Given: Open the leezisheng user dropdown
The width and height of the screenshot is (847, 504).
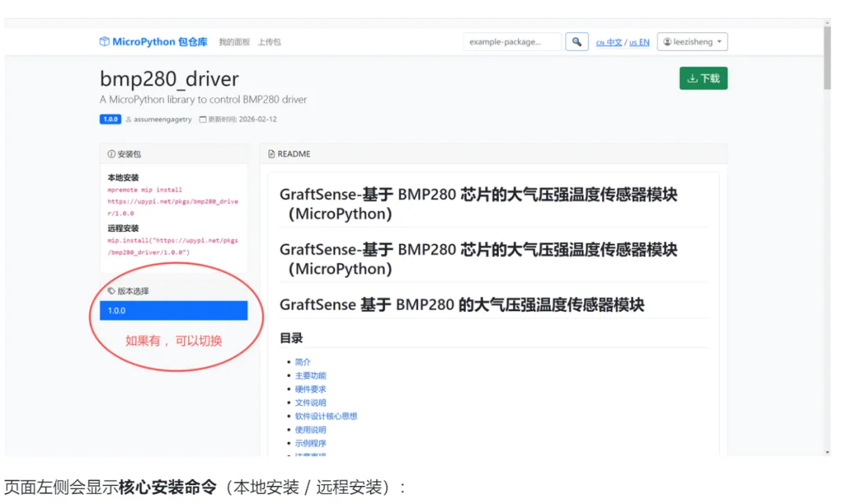Looking at the screenshot, I should click(x=692, y=42).
